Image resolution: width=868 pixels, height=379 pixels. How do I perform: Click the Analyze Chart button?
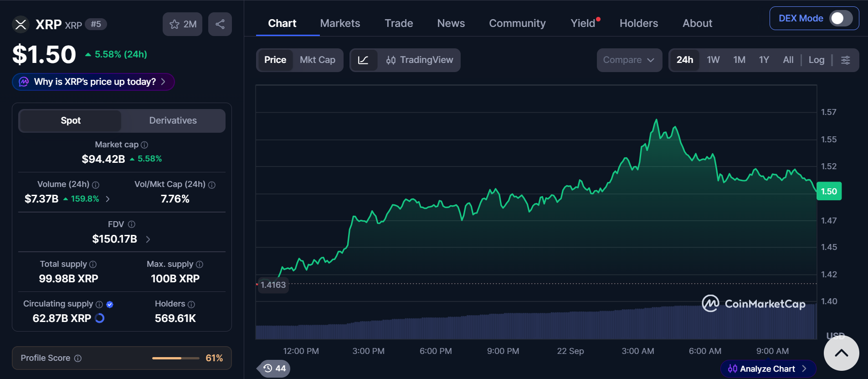tap(768, 369)
